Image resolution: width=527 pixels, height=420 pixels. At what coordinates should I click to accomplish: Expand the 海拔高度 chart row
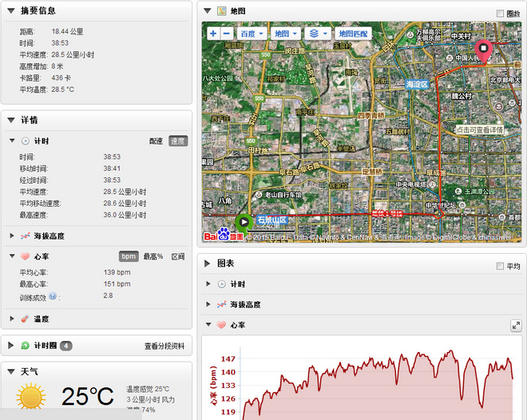pos(208,304)
